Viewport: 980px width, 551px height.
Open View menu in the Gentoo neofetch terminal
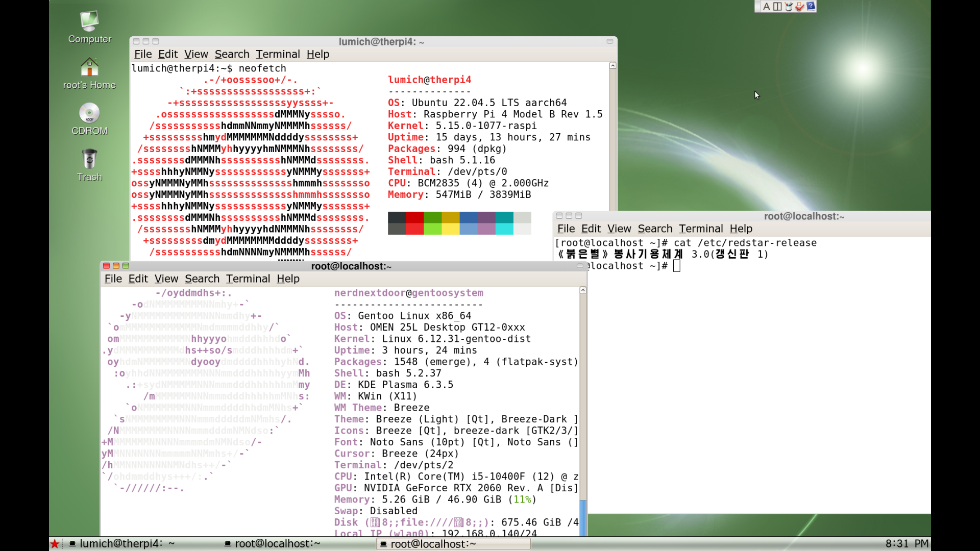point(166,279)
